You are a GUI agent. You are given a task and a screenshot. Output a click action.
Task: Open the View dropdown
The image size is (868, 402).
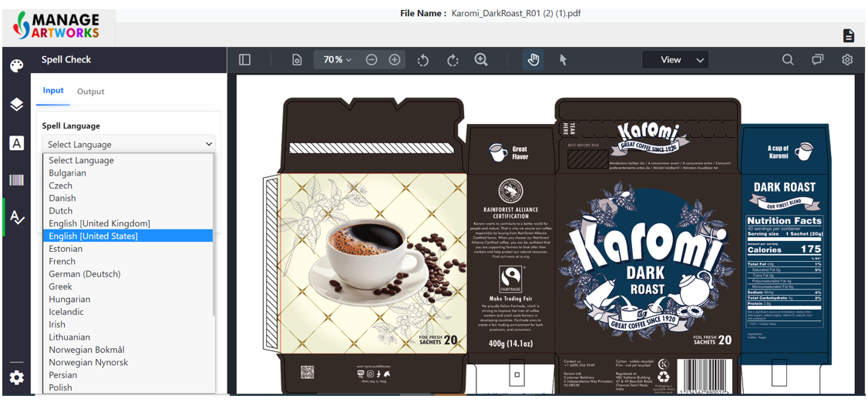coord(675,60)
